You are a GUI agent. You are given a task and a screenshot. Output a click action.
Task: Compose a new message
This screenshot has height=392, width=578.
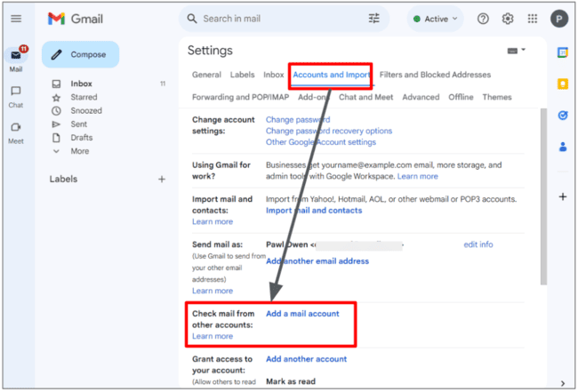click(80, 54)
